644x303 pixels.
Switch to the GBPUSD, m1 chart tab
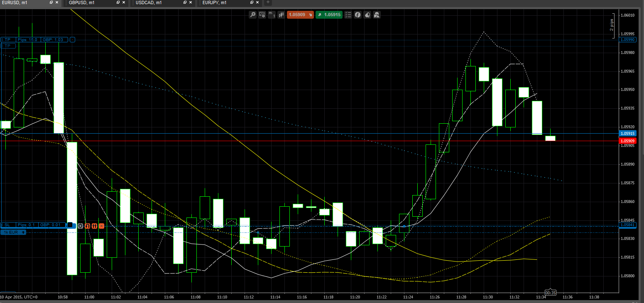[x=81, y=2]
